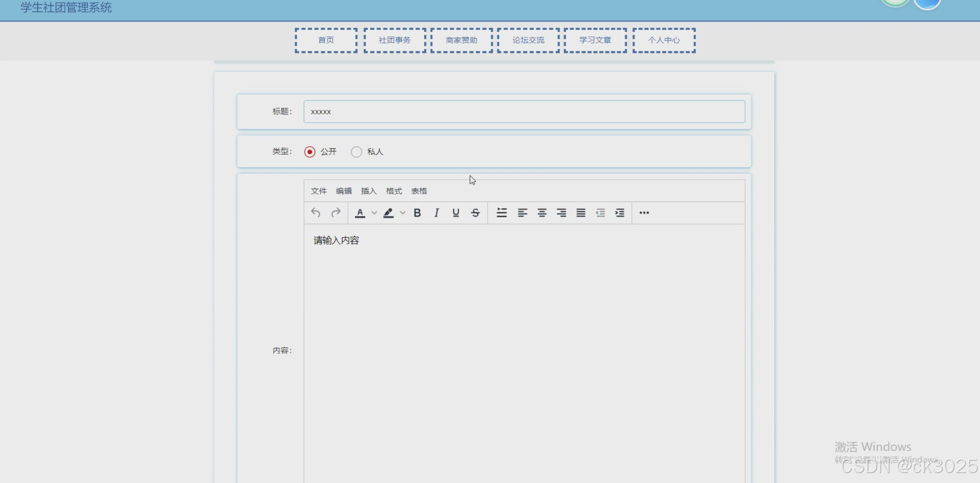Go to 论坛交流 navigation page
Screen dimensions: 980x483
tap(528, 40)
